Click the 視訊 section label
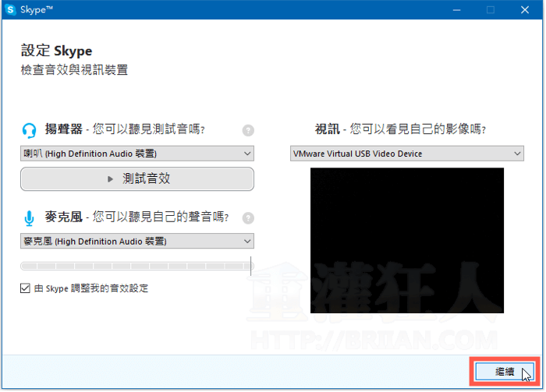 click(327, 129)
